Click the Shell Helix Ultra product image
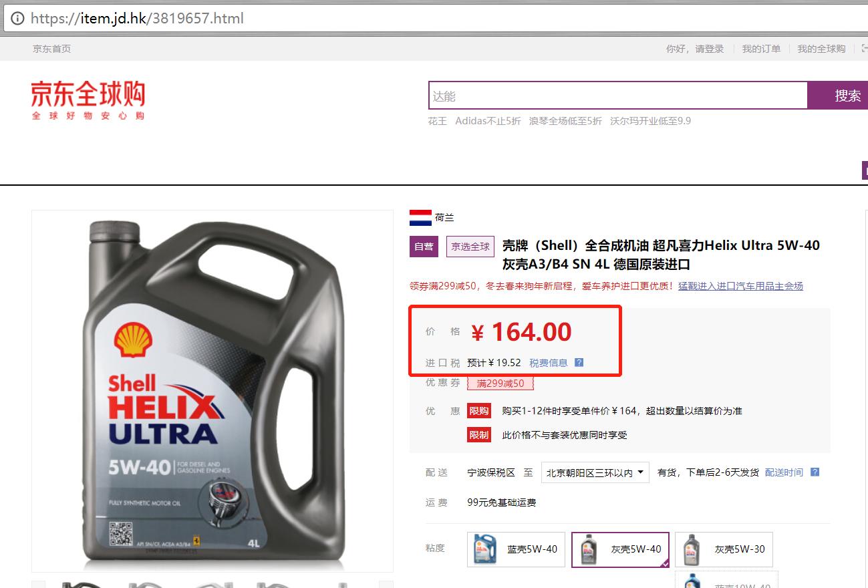The height and width of the screenshot is (588, 868). pos(212,392)
